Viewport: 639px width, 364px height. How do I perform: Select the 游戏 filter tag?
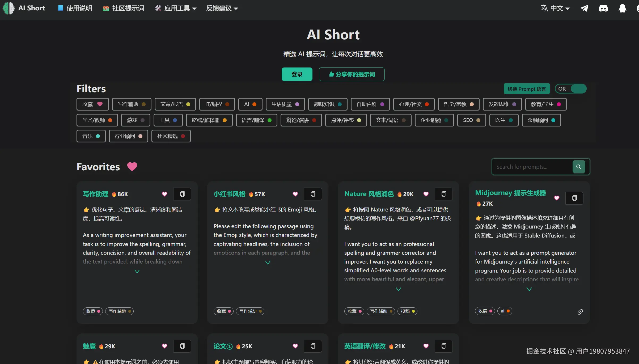pos(136,120)
